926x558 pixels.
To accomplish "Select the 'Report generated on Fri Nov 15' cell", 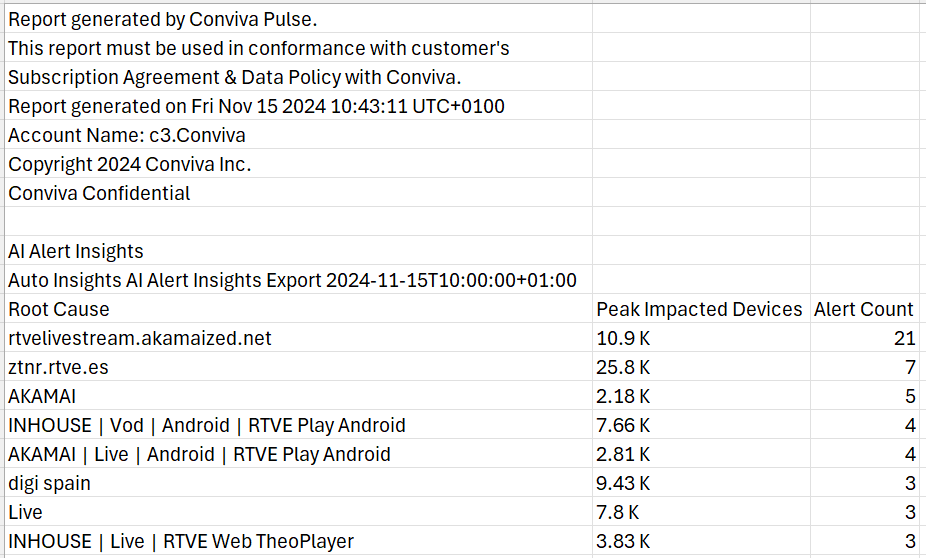I will point(257,106).
